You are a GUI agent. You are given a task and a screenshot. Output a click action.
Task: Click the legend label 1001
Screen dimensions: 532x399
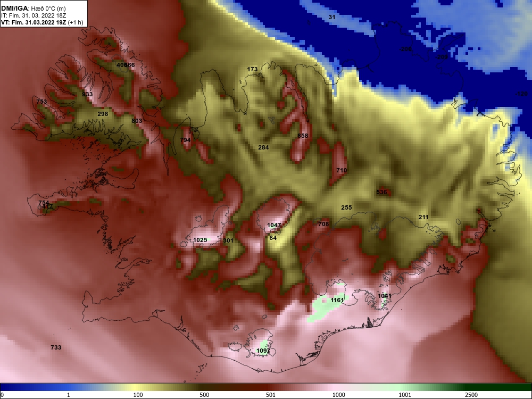pos(405,395)
